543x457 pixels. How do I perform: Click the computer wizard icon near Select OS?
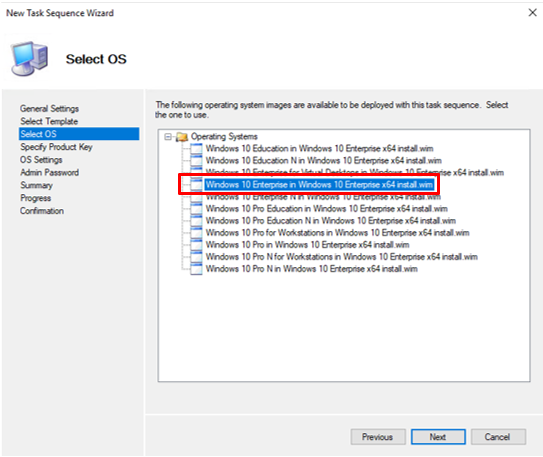point(29,59)
